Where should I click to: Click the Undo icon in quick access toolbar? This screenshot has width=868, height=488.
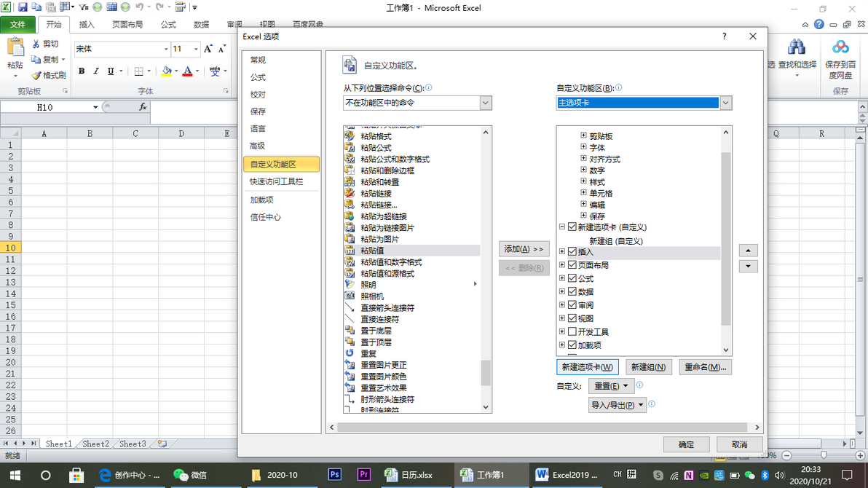point(140,7)
